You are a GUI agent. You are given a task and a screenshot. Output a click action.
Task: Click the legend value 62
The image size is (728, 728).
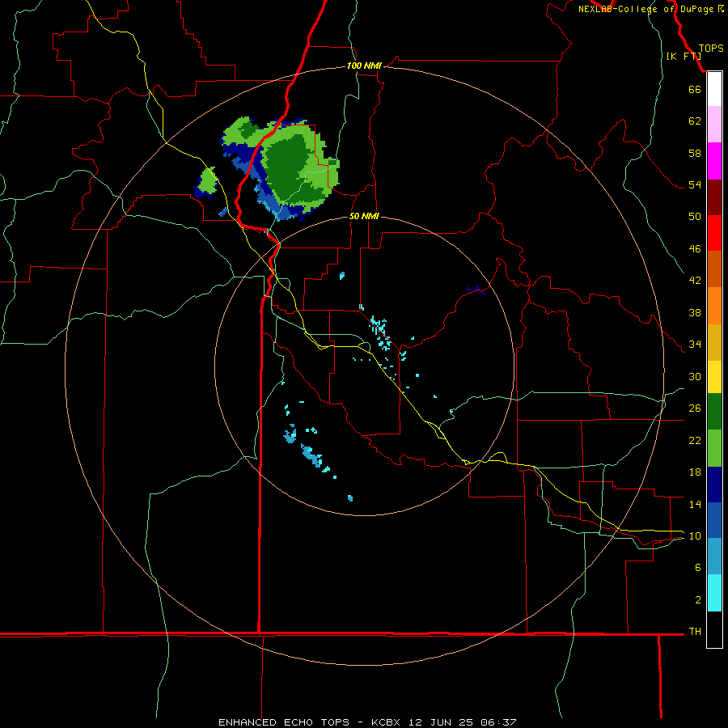[x=695, y=121]
